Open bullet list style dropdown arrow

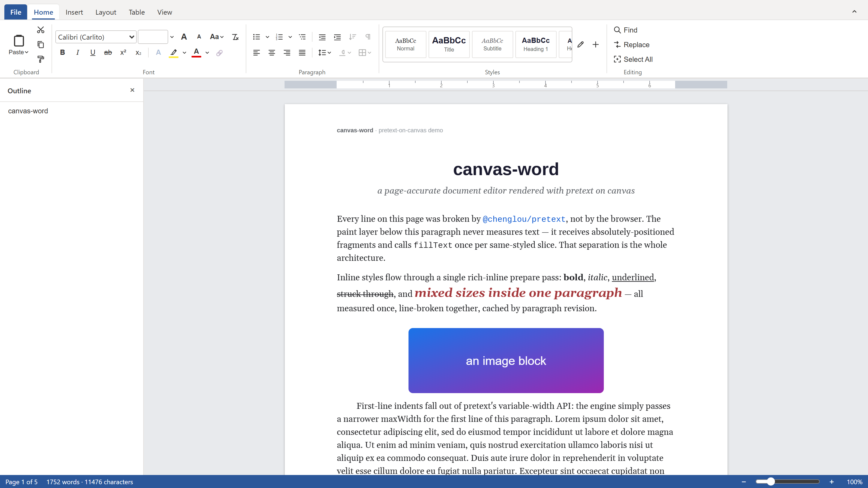click(x=267, y=37)
